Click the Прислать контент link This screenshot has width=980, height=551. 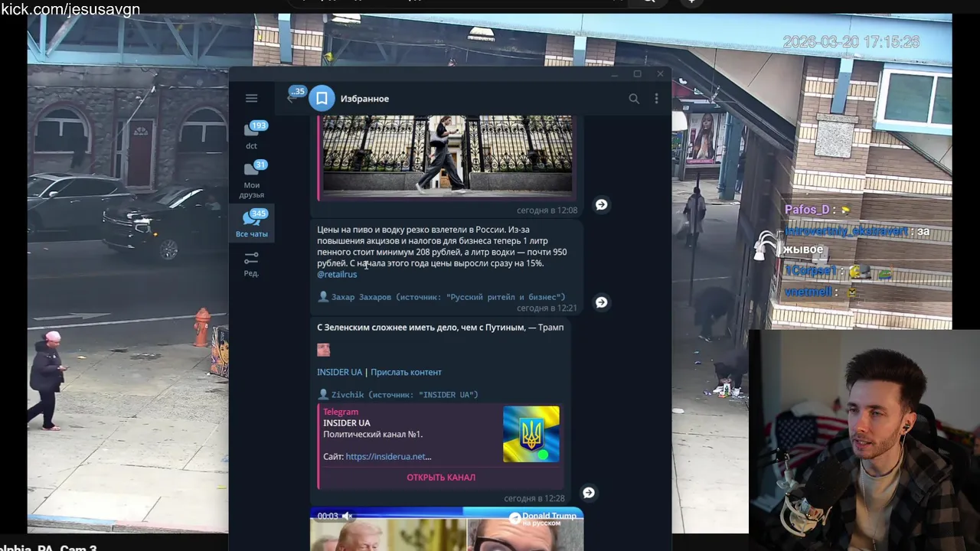pos(406,372)
